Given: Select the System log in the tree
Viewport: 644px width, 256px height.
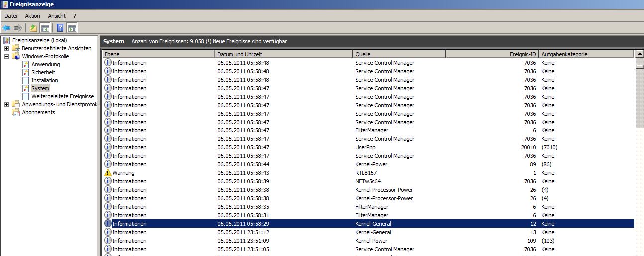Looking at the screenshot, I should [x=40, y=88].
